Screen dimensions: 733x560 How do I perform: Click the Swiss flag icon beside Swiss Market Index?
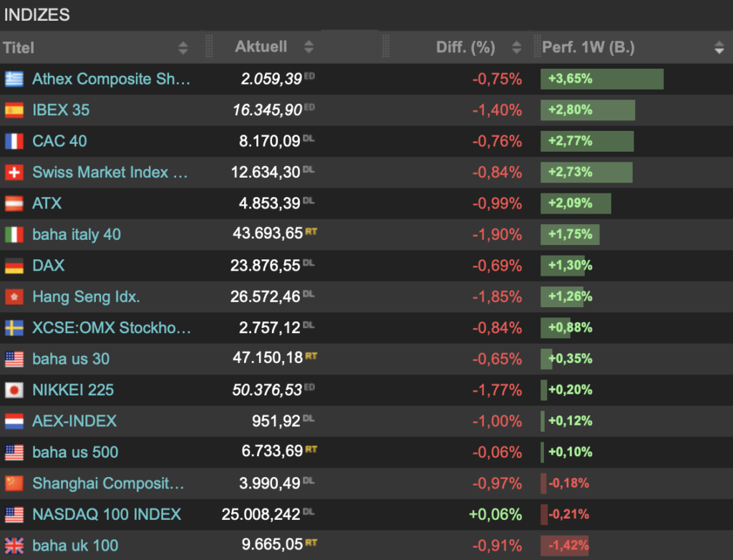14,172
